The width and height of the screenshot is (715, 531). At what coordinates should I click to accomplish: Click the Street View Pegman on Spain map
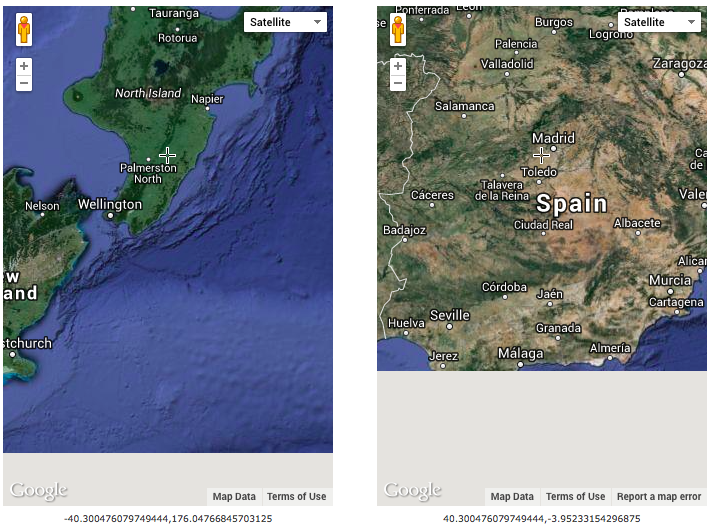tap(398, 30)
